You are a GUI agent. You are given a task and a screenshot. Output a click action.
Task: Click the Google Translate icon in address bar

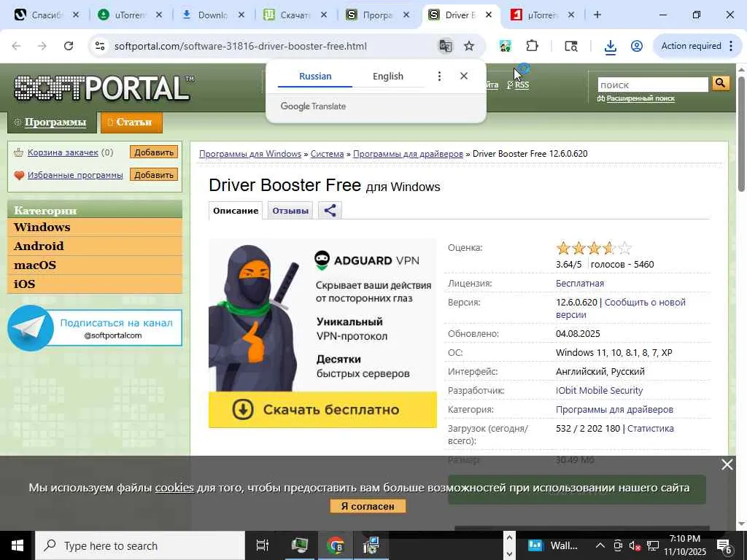(x=446, y=46)
